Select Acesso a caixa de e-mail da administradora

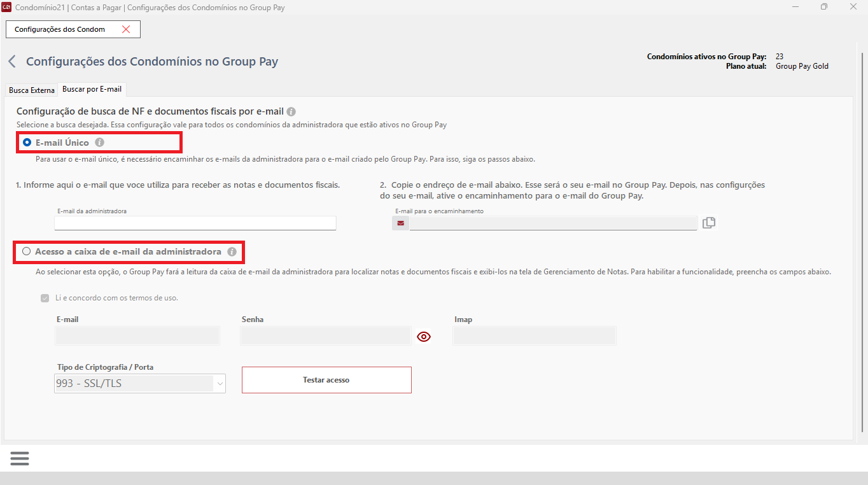tap(26, 251)
